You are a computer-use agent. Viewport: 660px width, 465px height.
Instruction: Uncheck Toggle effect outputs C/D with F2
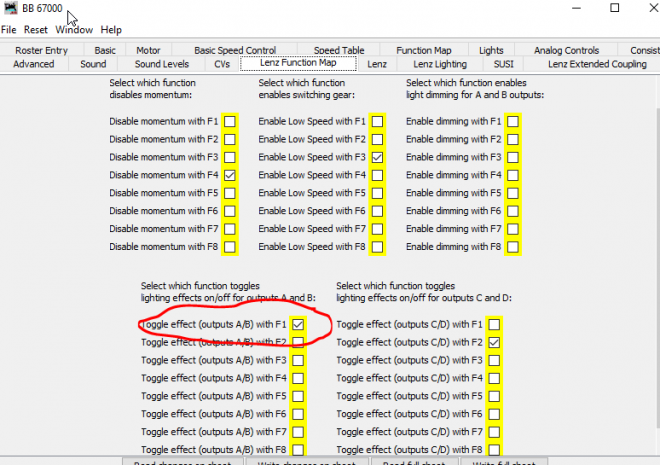(x=494, y=343)
